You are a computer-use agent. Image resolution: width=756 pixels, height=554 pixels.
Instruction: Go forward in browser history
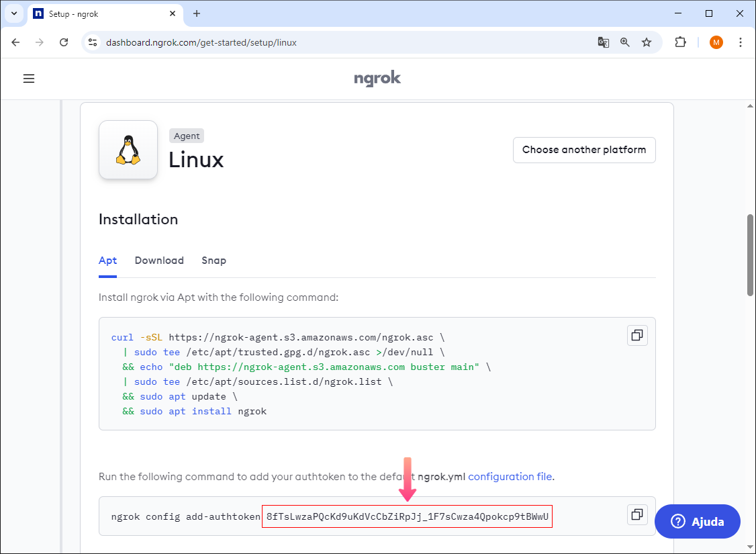40,42
